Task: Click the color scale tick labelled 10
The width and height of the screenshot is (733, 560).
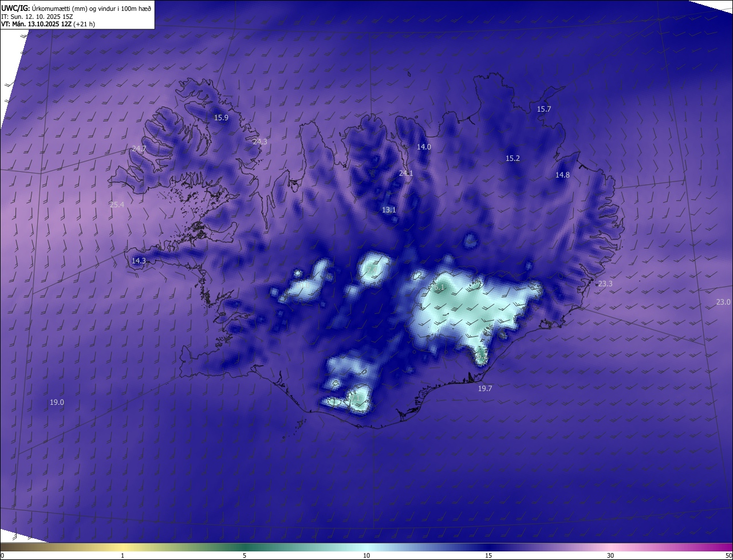Action: pos(366,555)
